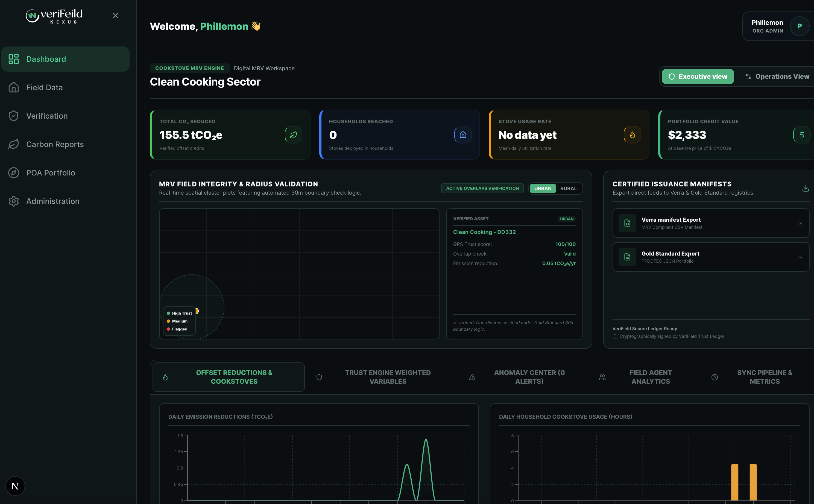This screenshot has height=504, width=814.
Task: Click the leaf icon on Total CO₂ Reduced card
Action: (x=293, y=135)
